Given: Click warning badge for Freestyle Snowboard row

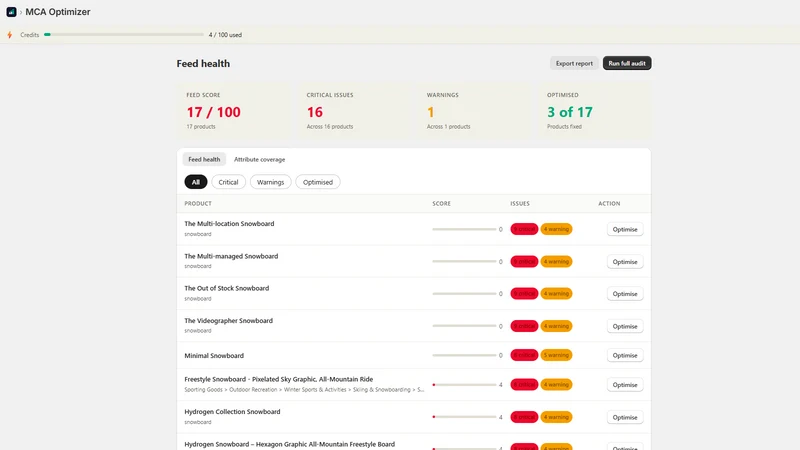Looking at the screenshot, I should point(556,385).
